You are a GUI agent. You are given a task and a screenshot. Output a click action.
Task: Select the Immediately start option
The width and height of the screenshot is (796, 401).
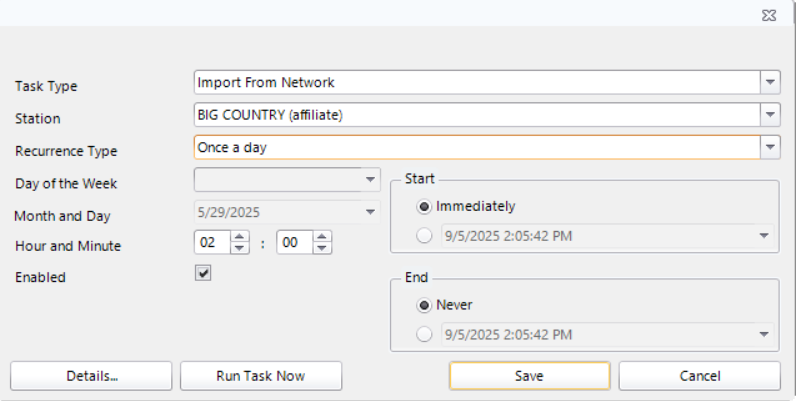(x=425, y=207)
